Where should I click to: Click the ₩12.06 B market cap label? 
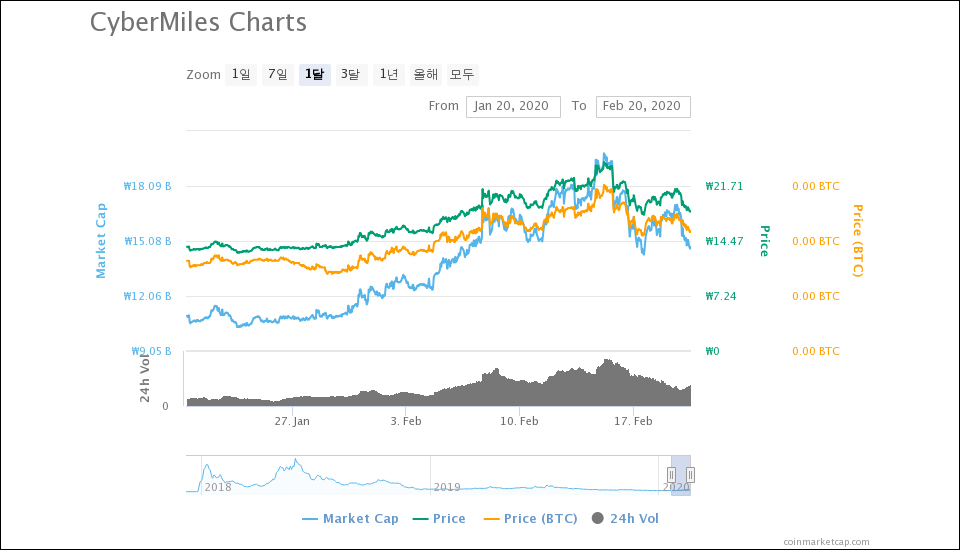(148, 296)
